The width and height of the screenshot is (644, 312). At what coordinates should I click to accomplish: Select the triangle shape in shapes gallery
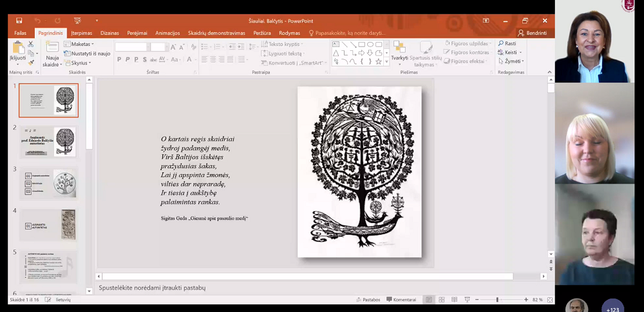(x=336, y=53)
